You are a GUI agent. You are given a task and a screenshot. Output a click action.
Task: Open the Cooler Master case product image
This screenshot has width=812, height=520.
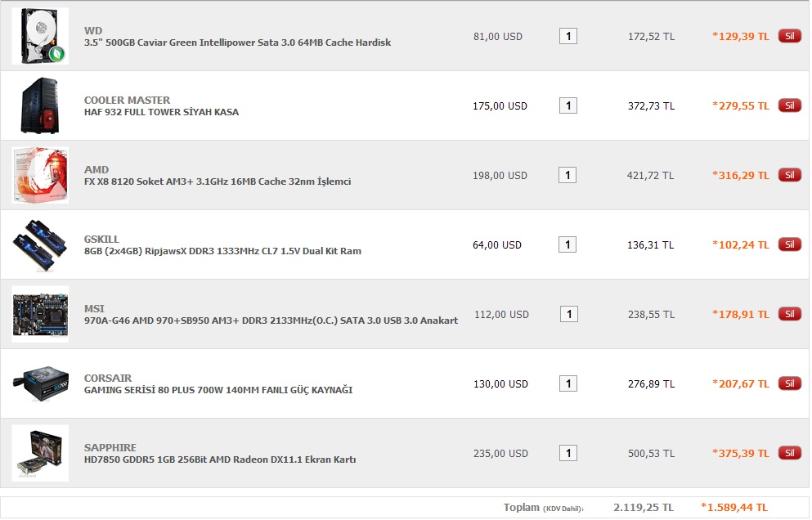click(40, 105)
